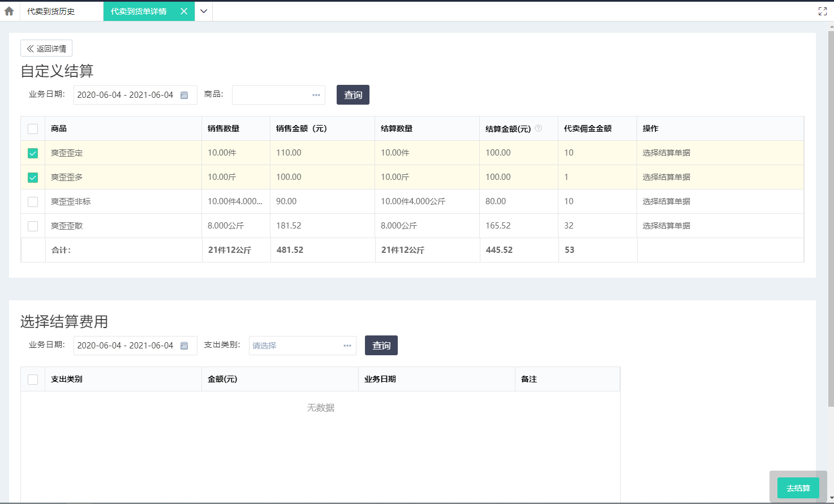Image resolution: width=834 pixels, height=504 pixels.
Task: Click ellipsis icon in 支出类别 field
Action: (x=347, y=346)
